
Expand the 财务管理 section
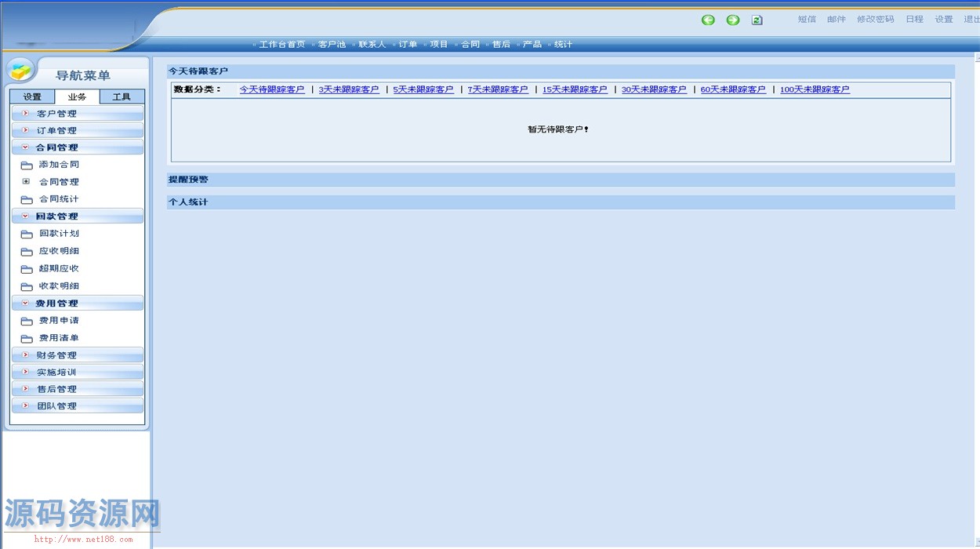tap(77, 355)
